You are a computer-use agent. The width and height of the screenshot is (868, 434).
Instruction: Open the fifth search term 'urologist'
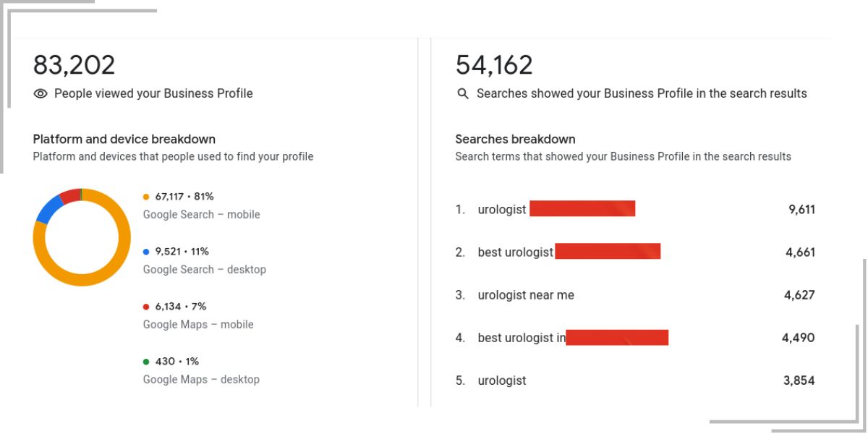click(x=502, y=380)
